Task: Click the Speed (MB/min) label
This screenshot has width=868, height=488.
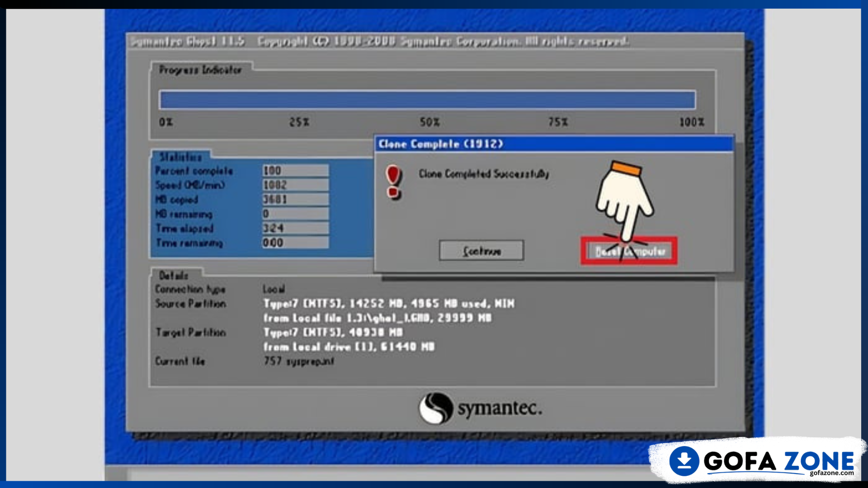Action: 190,185
